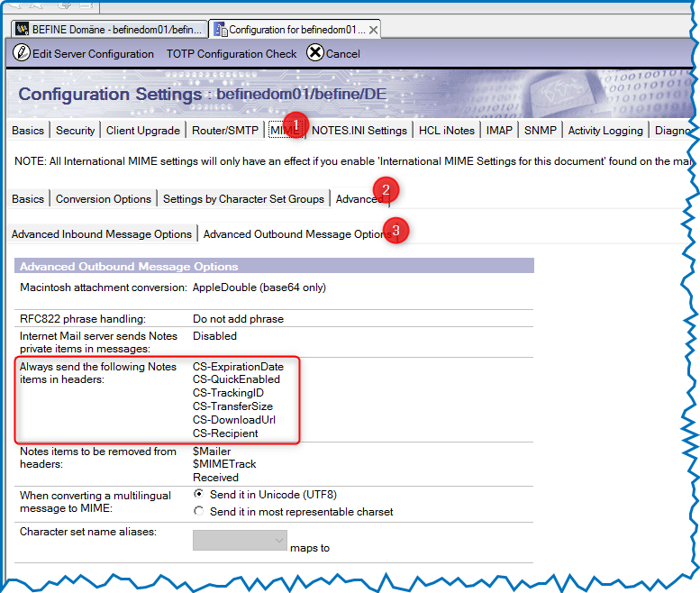Viewport: 700px width, 593px height.
Task: Open Settings by Character Set Groups tab
Action: pyautogui.click(x=243, y=199)
